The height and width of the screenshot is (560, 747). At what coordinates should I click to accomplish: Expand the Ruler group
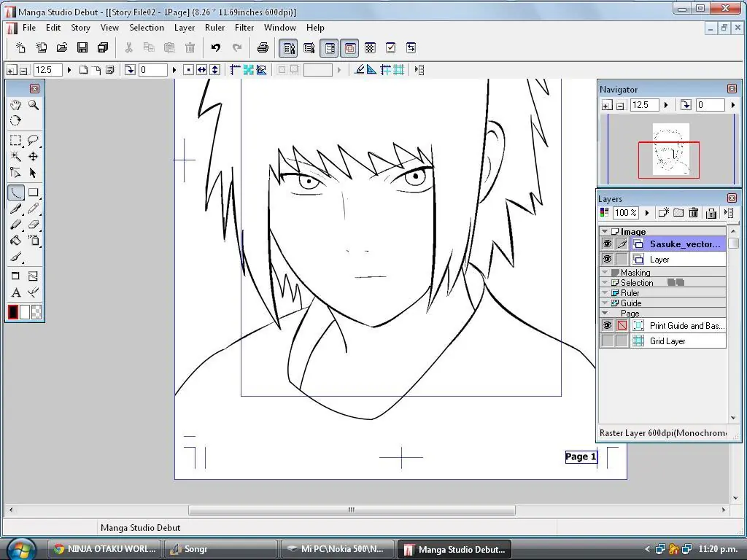605,293
